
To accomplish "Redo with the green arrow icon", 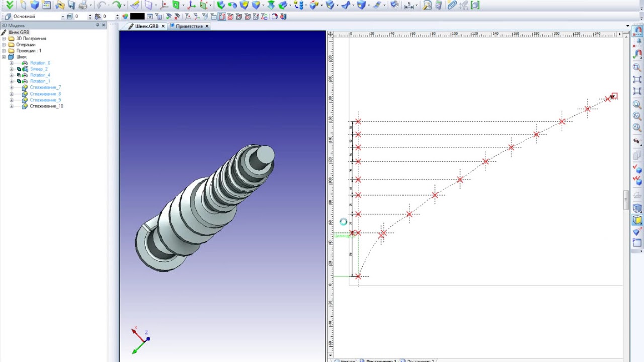I will click(117, 5).
